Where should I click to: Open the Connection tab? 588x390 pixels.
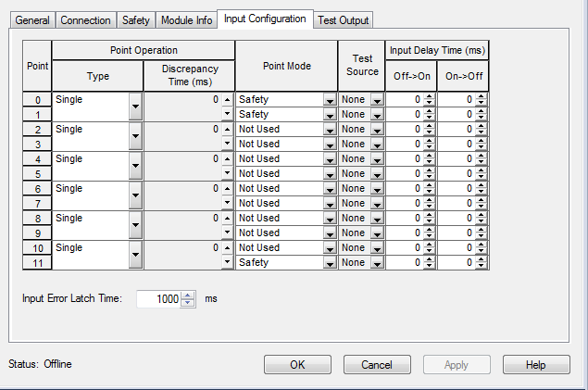pos(86,20)
